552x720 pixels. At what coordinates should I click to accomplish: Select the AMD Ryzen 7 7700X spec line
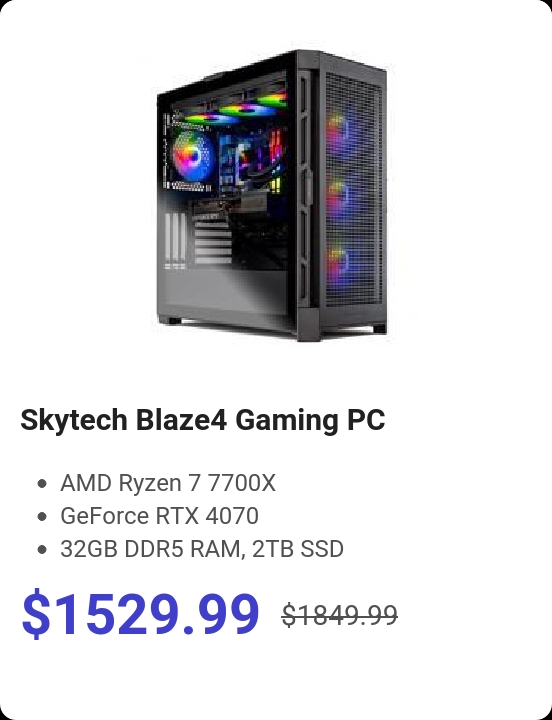pos(168,483)
